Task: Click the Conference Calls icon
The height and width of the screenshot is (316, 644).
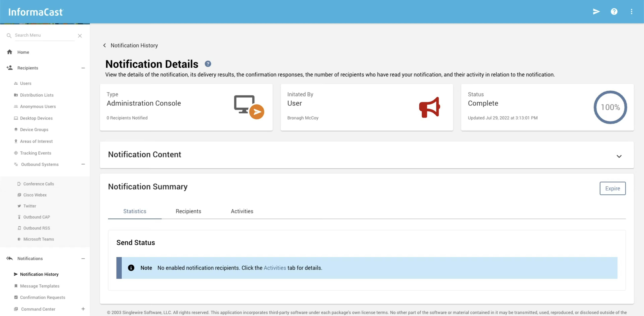Action: pyautogui.click(x=19, y=184)
